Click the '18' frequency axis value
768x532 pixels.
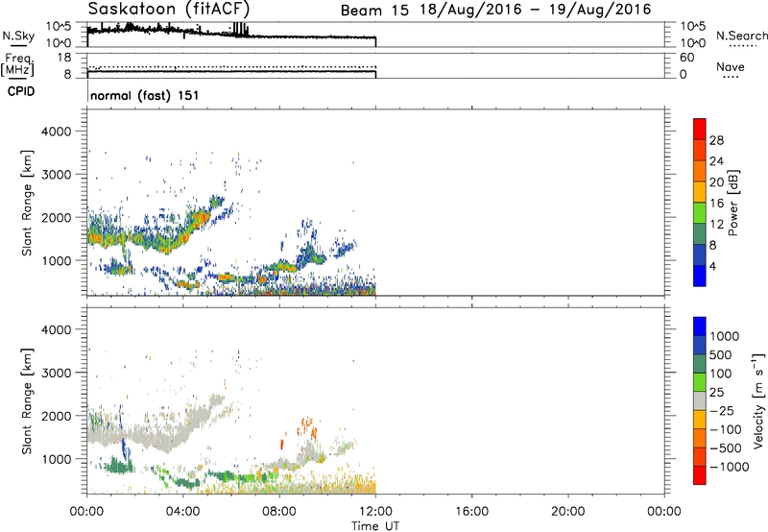[x=64, y=58]
